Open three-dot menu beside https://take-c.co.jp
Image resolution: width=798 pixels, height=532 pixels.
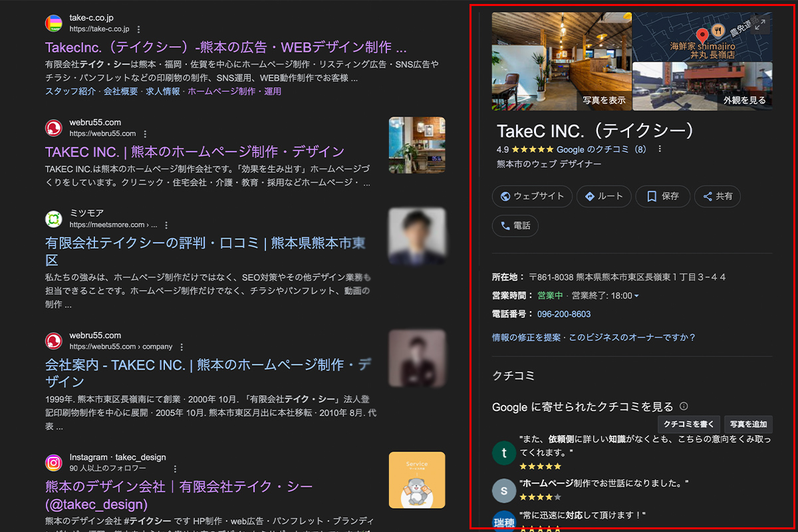click(x=138, y=29)
